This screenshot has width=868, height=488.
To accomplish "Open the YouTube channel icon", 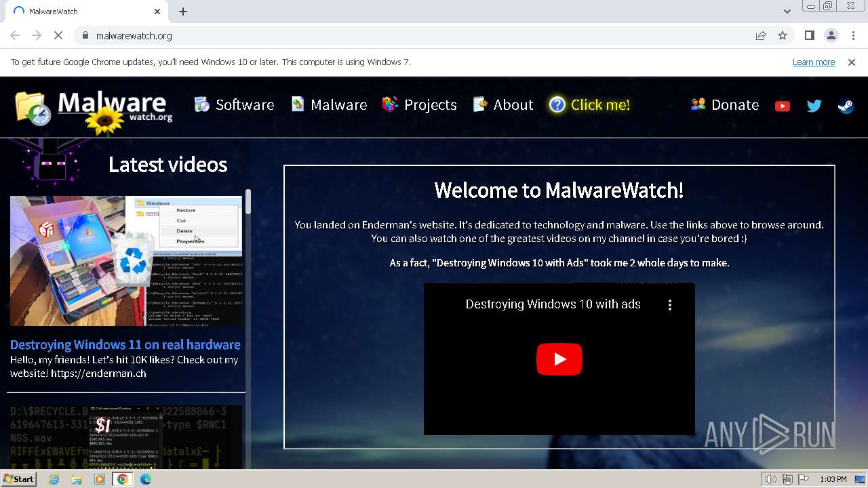I will [x=783, y=106].
